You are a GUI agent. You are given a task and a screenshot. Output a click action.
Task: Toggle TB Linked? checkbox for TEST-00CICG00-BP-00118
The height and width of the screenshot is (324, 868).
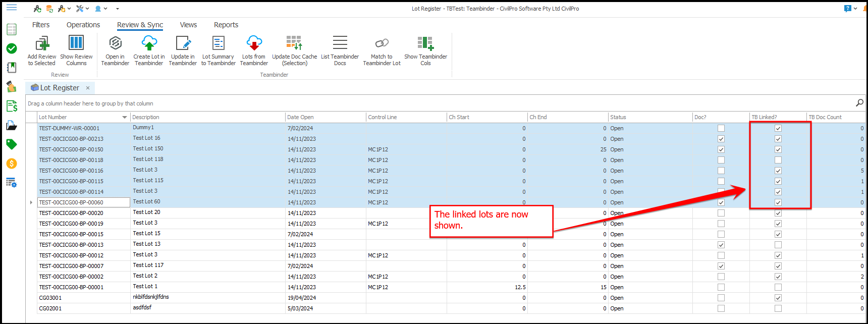point(778,160)
